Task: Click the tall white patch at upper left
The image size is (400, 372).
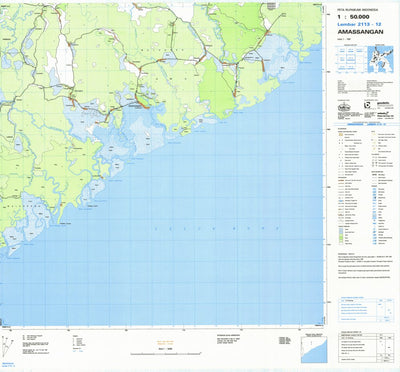Action: click(x=65, y=60)
